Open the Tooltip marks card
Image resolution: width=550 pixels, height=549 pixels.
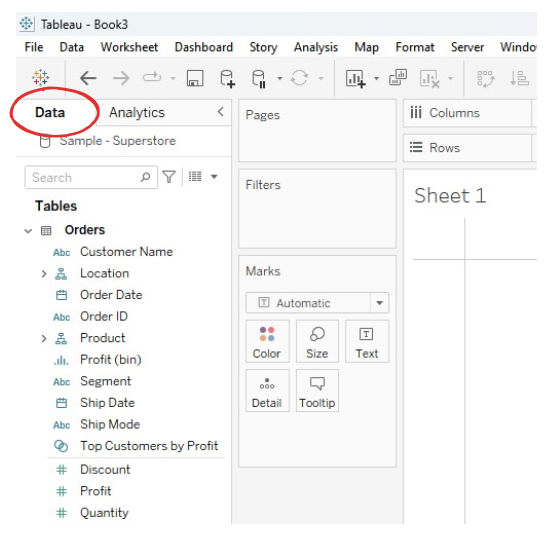(317, 390)
